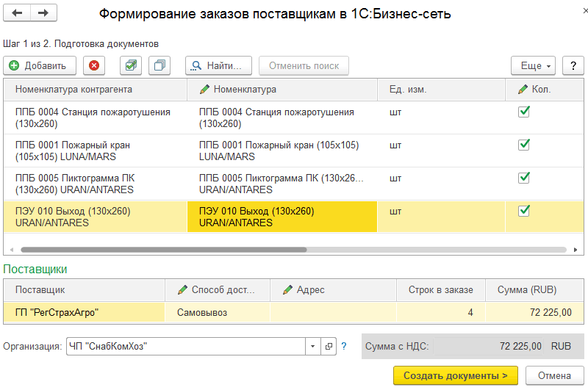The image size is (588, 390).
Task: Click Номенклатура cell ППБ 0004 Станция пожаротушения
Action: (282, 118)
